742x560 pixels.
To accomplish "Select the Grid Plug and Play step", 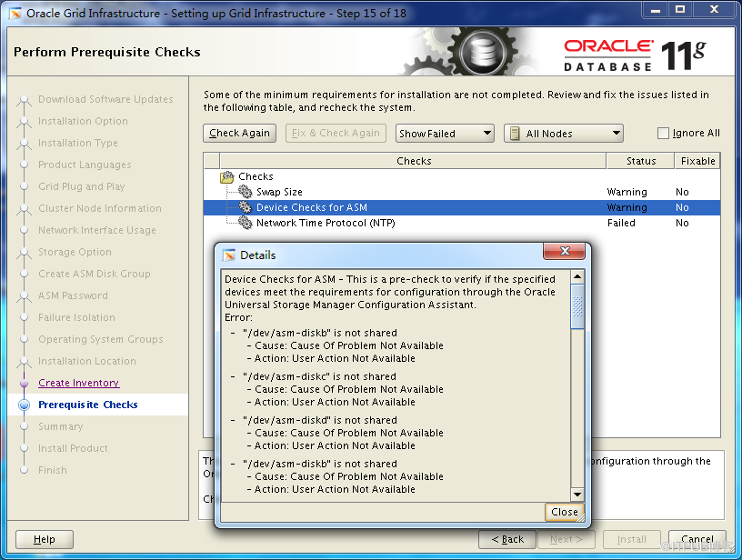I will [x=82, y=186].
